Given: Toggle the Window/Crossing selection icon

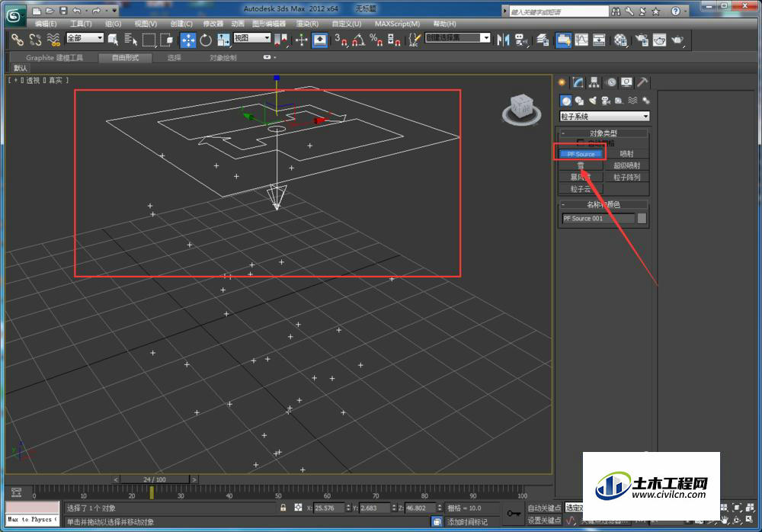Looking at the screenshot, I should pyautogui.click(x=166, y=40).
